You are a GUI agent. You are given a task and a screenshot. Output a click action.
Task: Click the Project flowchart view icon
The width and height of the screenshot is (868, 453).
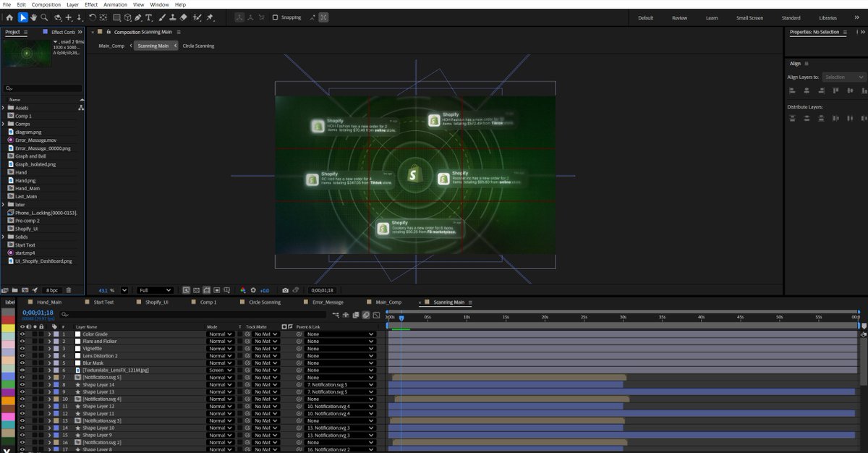(x=80, y=108)
